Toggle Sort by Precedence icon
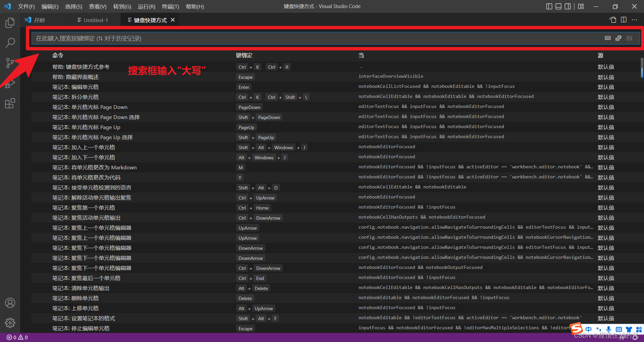Image resolution: width=644 pixels, height=342 pixels. [x=619, y=38]
